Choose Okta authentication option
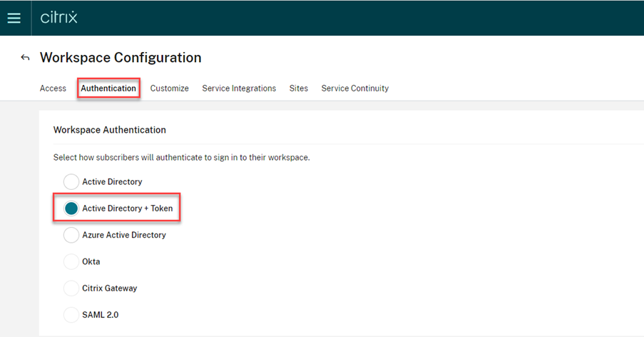 (71, 261)
